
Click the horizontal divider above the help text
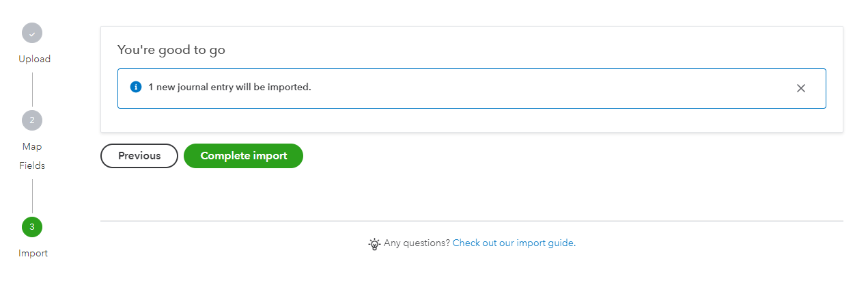(x=471, y=221)
